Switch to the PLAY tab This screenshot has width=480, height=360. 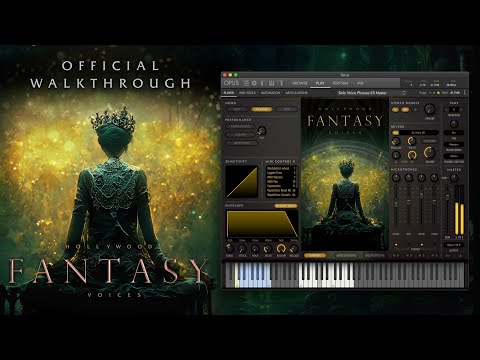(x=320, y=83)
